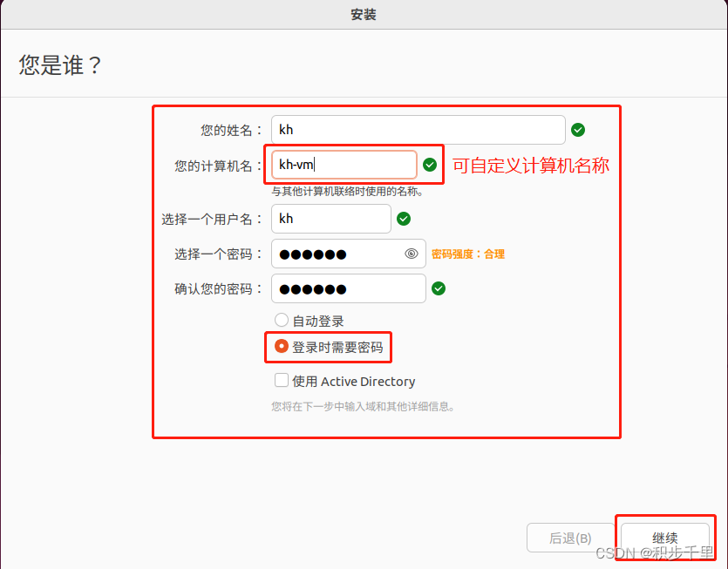The width and height of the screenshot is (728, 569).
Task: Click the 选择一个用户名 label
Action: click(212, 219)
